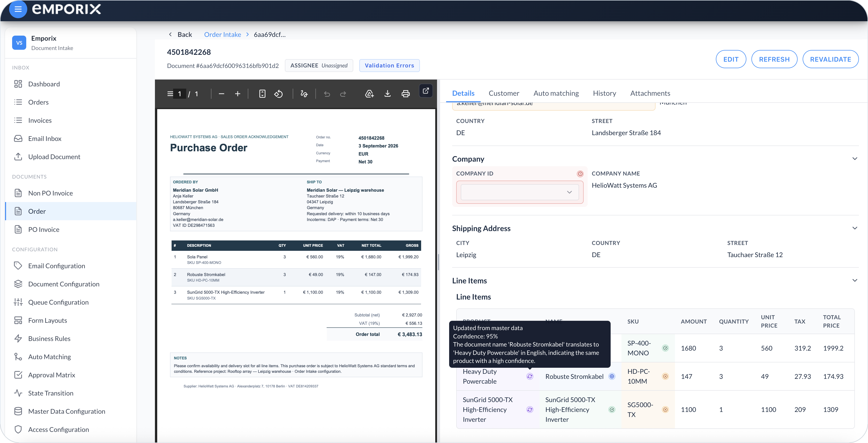Viewport: 868px width, 443px height.
Task: Toggle the PDF viewer sidebar icon
Action: pyautogui.click(x=170, y=94)
